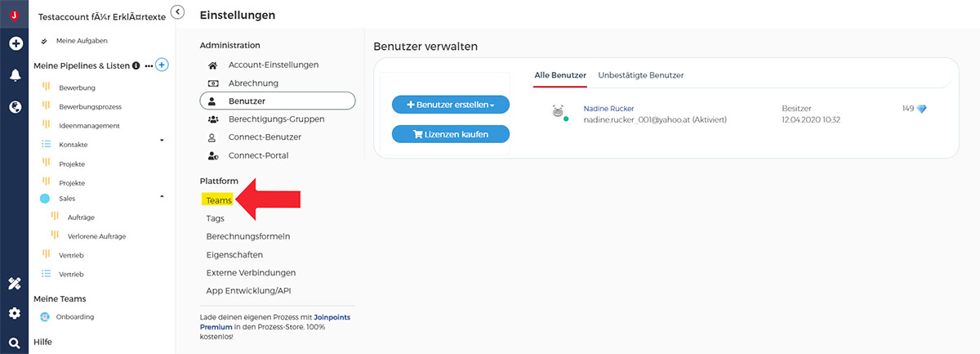This screenshot has height=354, width=980.
Task: Collapse the sidebar with the arrow button
Action: coord(178,11)
